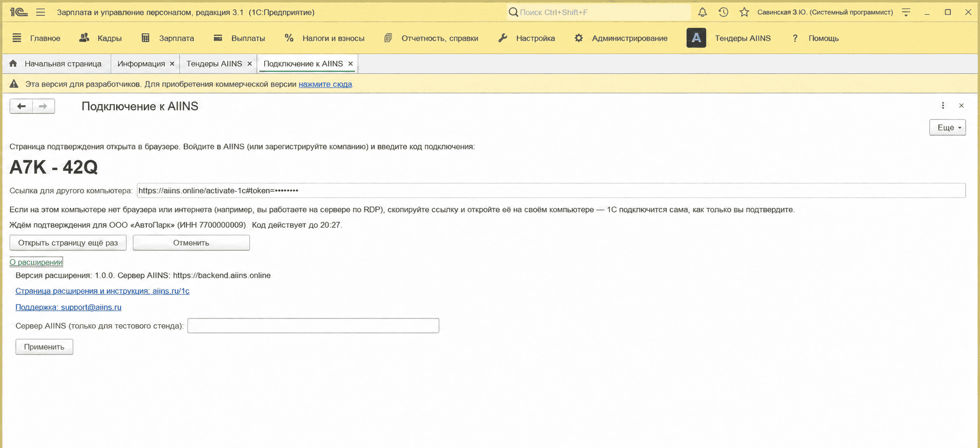Close the Подключение к AIINS form
980x448 pixels.
pyautogui.click(x=962, y=106)
